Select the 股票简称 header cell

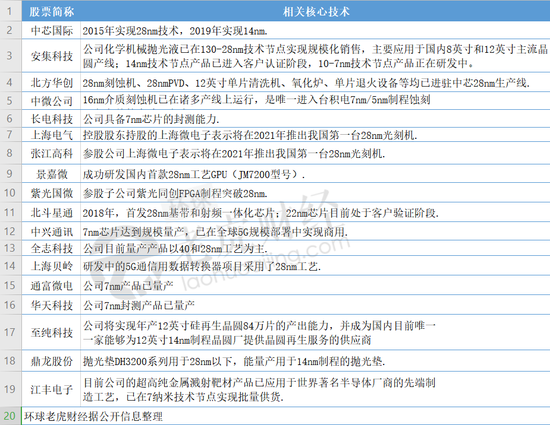point(51,12)
